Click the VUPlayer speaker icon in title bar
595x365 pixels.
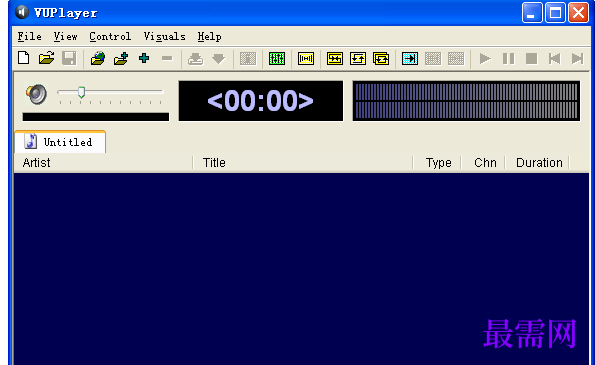(22, 12)
